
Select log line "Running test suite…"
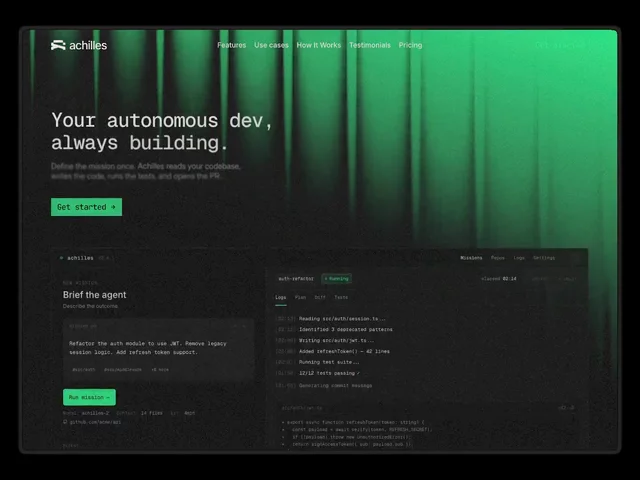(x=329, y=362)
